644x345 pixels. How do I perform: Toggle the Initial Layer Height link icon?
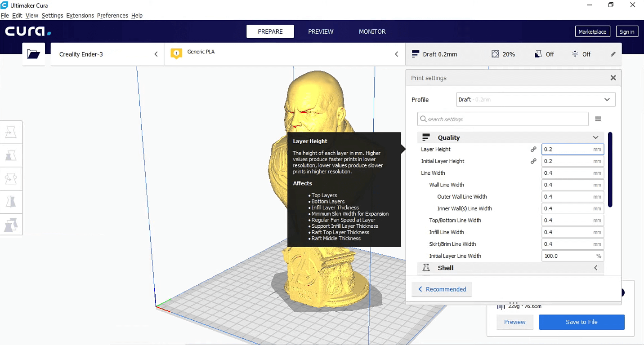click(533, 161)
